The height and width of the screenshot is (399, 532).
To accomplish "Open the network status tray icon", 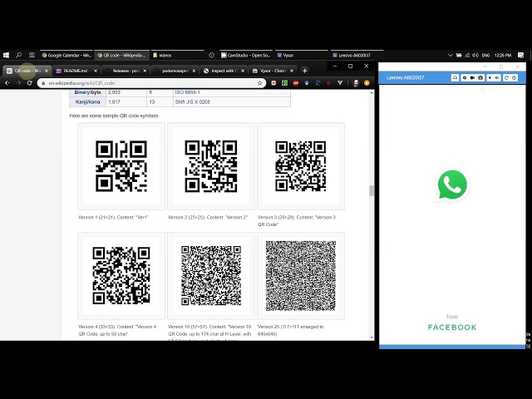I will pos(467,55).
